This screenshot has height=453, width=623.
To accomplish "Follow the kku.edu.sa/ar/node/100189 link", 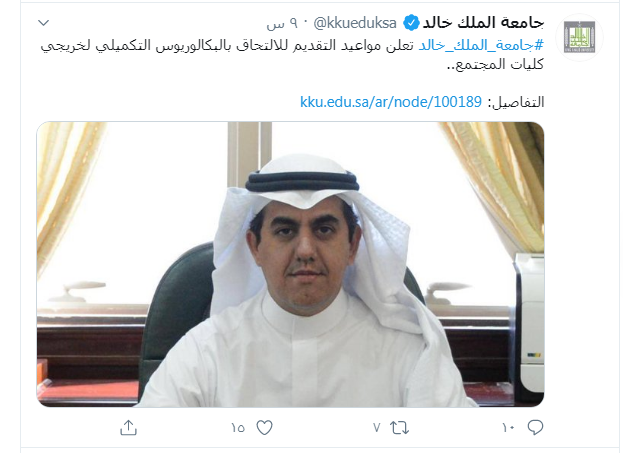I will click(391, 102).
